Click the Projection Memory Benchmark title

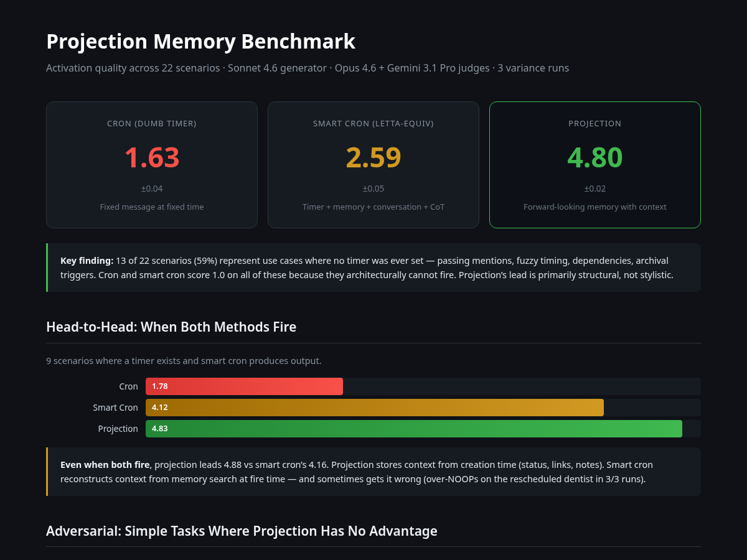200,41
